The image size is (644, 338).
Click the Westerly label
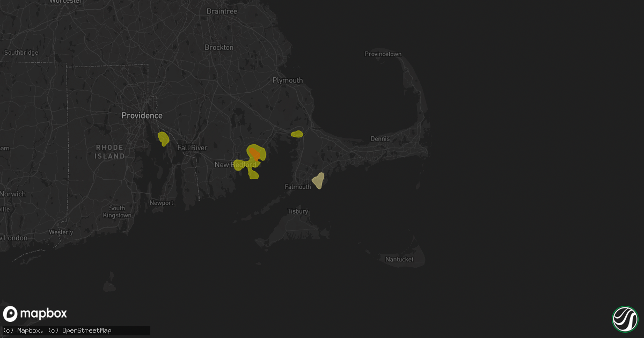point(61,232)
